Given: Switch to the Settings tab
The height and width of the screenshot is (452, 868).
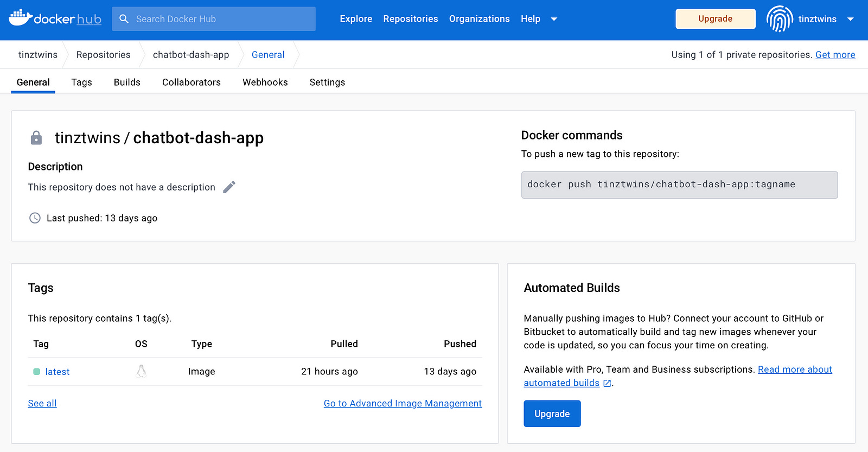Looking at the screenshot, I should [x=327, y=82].
